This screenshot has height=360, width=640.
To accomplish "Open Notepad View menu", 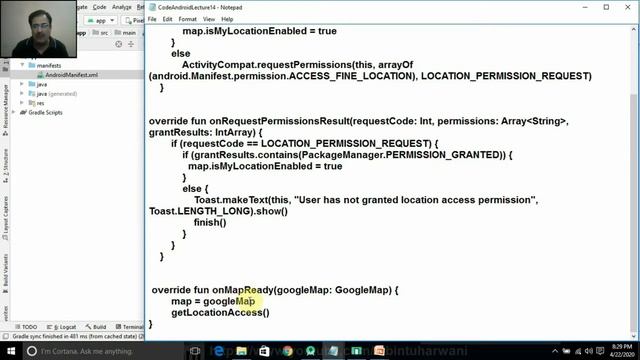I will (x=209, y=19).
